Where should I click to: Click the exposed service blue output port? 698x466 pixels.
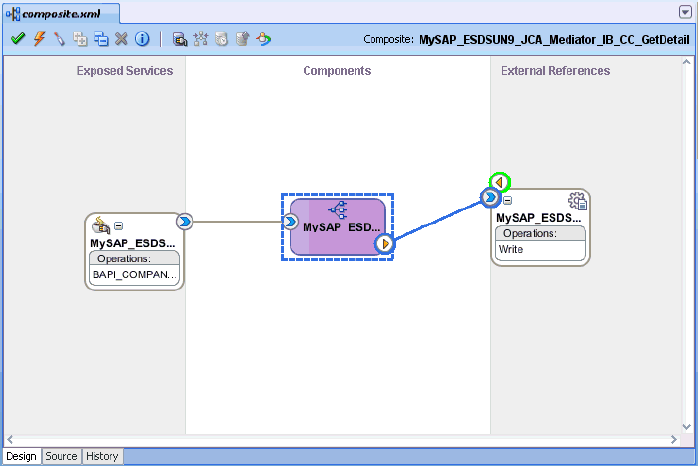pos(184,221)
